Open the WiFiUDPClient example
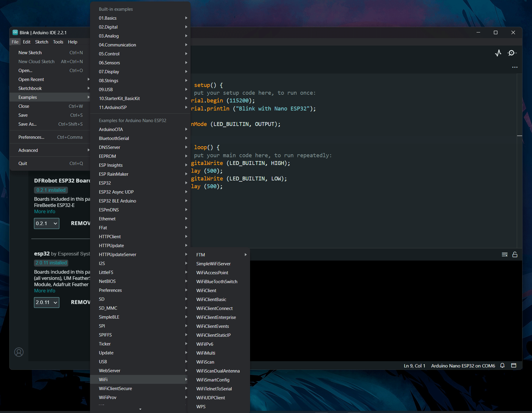 click(x=219, y=398)
